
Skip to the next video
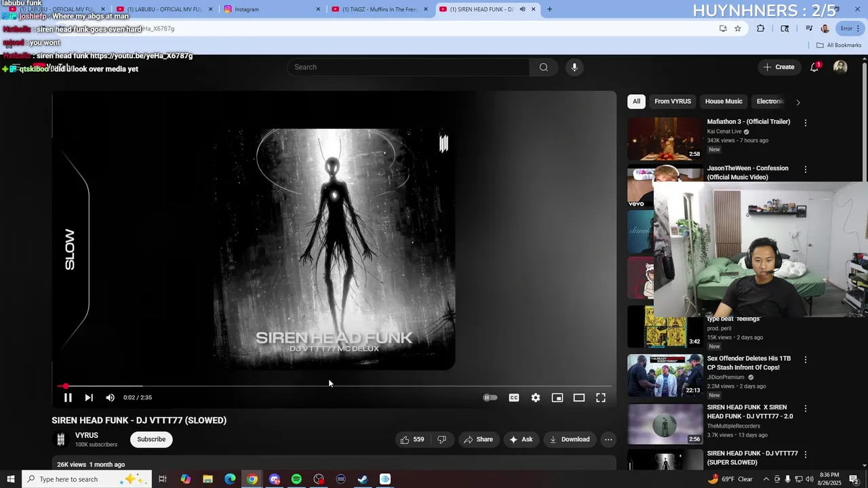89,398
